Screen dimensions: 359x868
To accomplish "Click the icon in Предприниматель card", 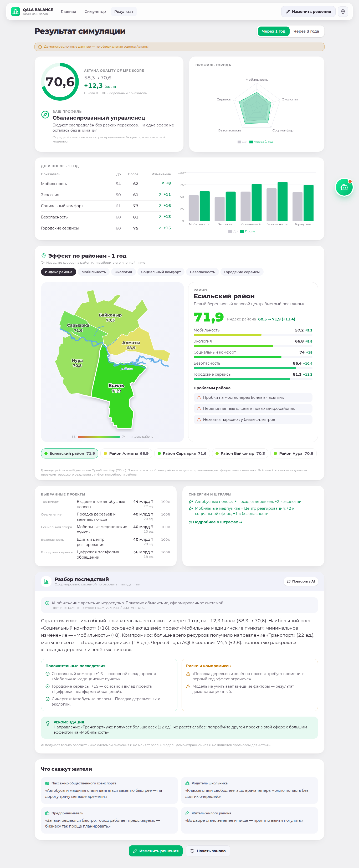I will (48, 813).
